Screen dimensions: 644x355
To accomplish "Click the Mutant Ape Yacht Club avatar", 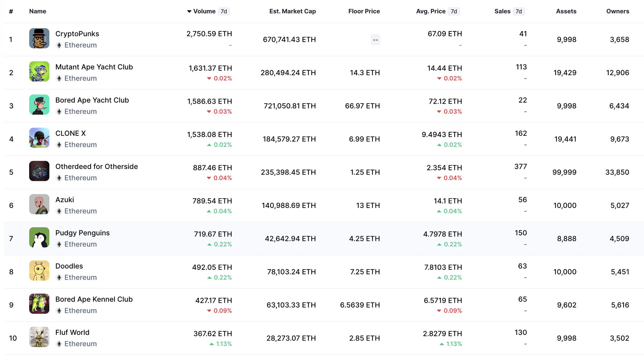I will tap(39, 72).
